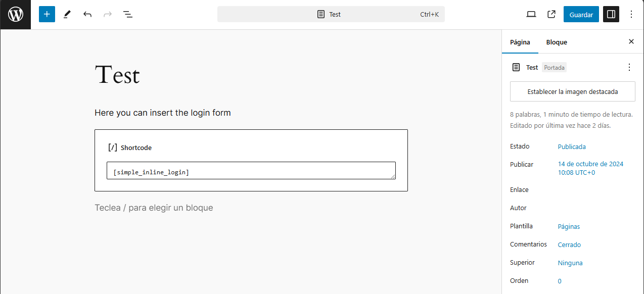Click the Guardar button
644x294 pixels.
pos(581,14)
